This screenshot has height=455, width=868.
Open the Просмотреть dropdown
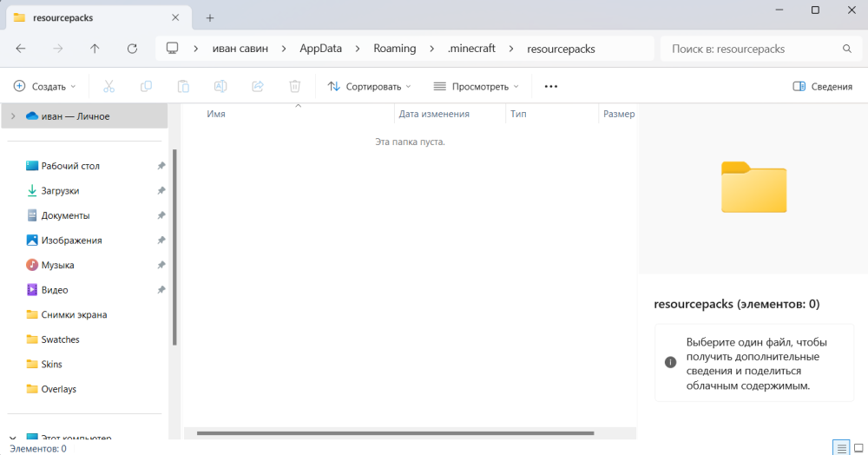(476, 86)
